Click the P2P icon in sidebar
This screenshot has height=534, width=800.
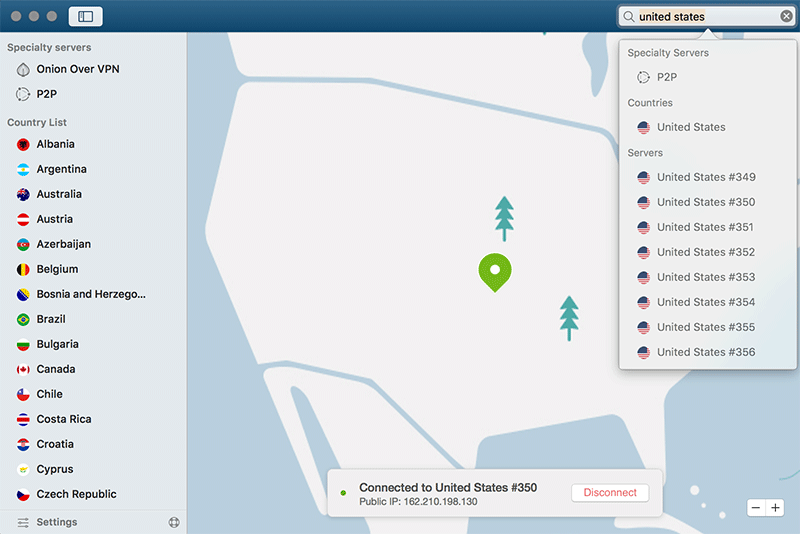pyautogui.click(x=23, y=94)
